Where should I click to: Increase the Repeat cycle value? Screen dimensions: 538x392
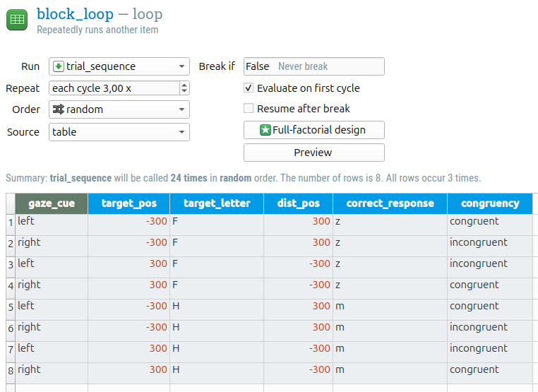[x=185, y=85]
